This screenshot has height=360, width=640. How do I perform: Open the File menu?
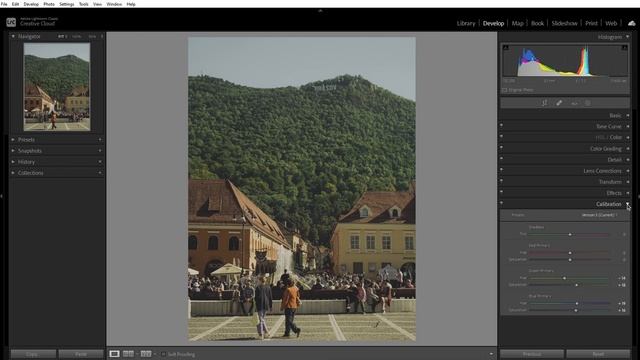click(x=4, y=4)
